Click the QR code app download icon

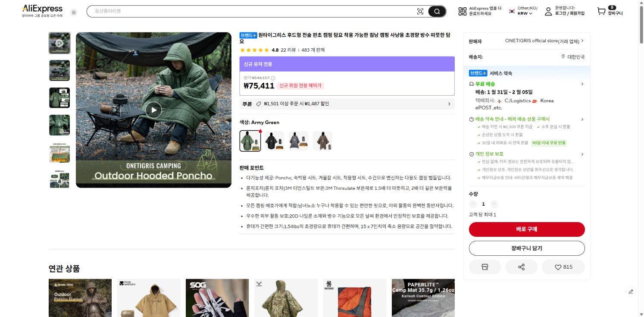(463, 11)
